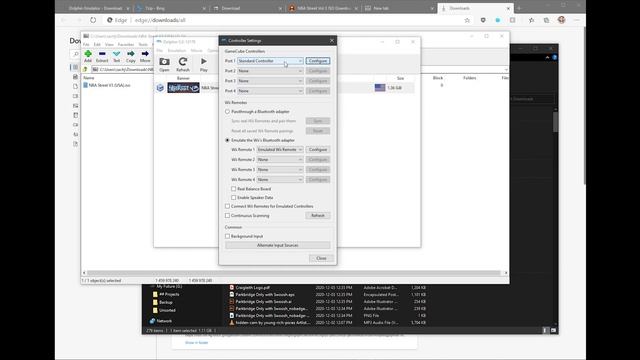Check Connect Wii Remotes for Emulated Controllers
Viewport: 640px width, 360px height.
[x=227, y=207]
